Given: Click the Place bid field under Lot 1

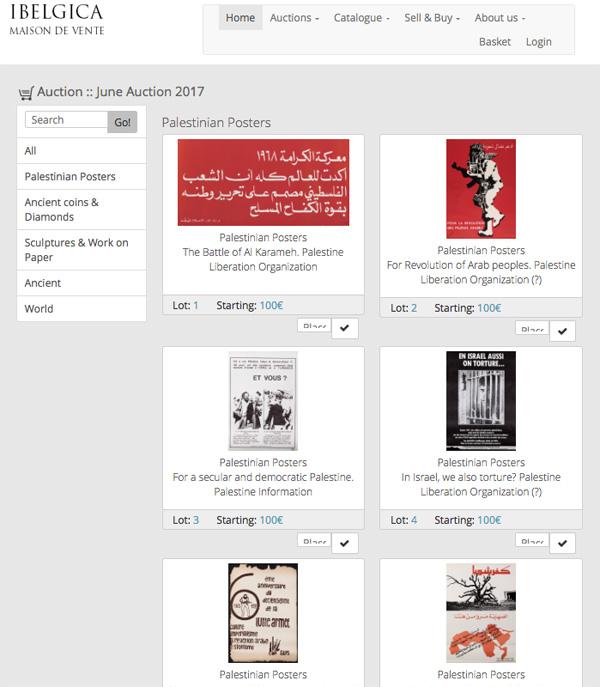Looking at the screenshot, I should pyautogui.click(x=314, y=325).
